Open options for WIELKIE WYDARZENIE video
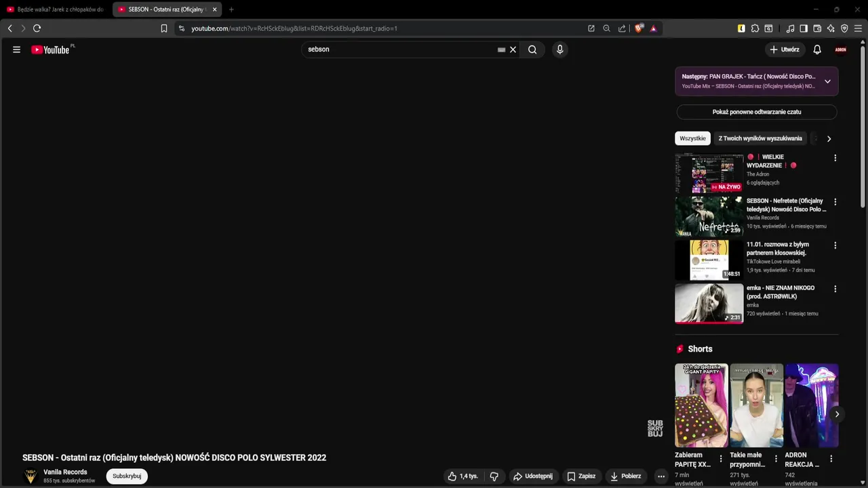Image resolution: width=868 pixels, height=488 pixels. [x=835, y=158]
